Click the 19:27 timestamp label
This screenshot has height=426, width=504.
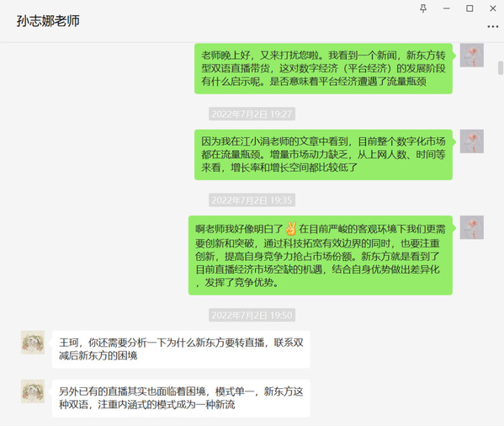point(252,114)
